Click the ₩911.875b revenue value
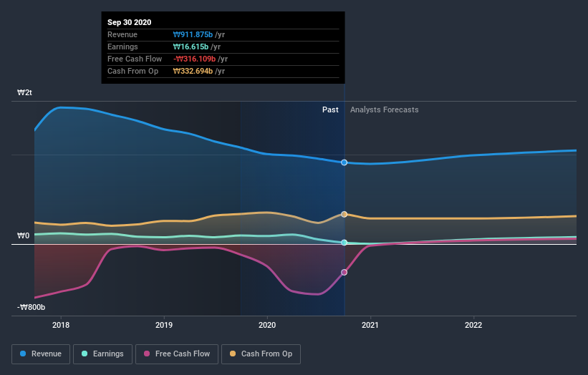Image resolution: width=588 pixels, height=375 pixels. tap(193, 34)
